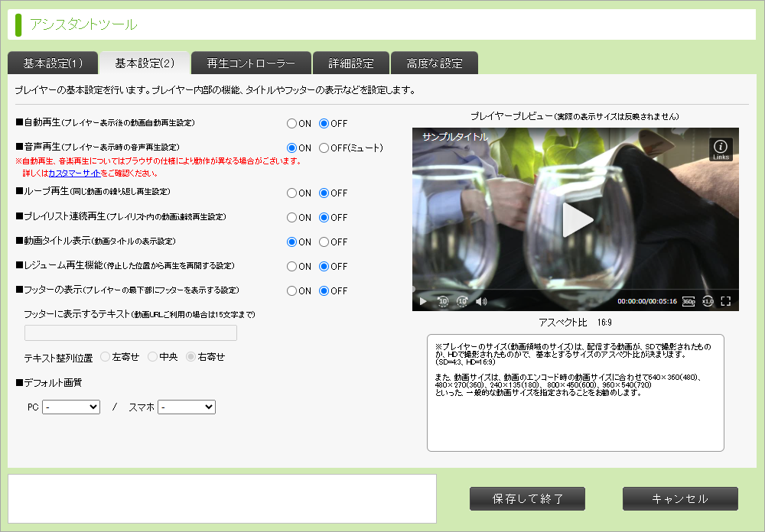Screen dimensions: 765x532
Task: Open the スマホ default quality dropdown
Action: [187, 407]
